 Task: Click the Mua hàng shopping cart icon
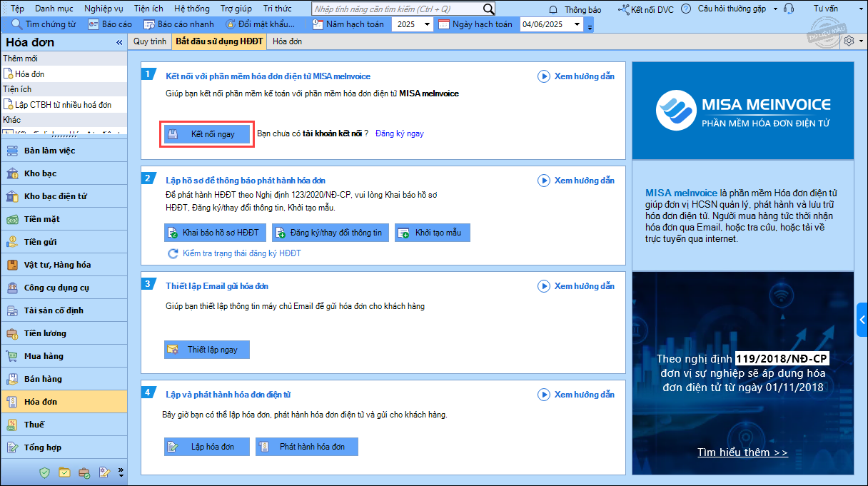coord(12,356)
